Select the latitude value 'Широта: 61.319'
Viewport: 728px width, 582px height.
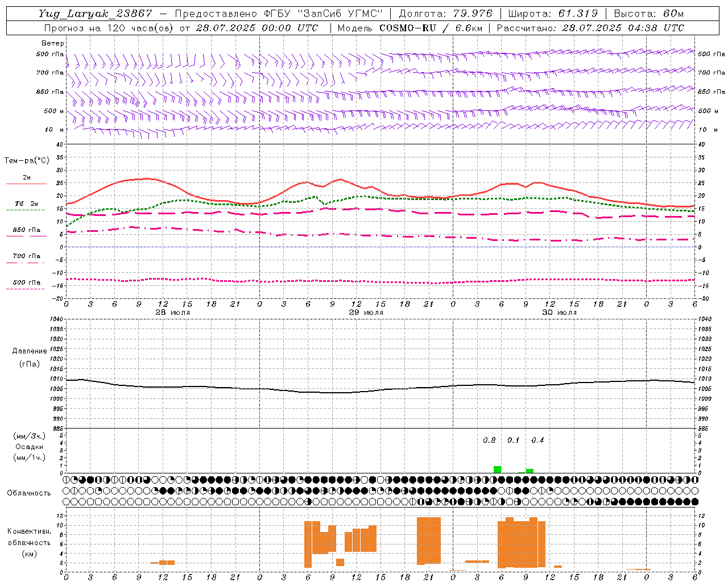pos(552,14)
